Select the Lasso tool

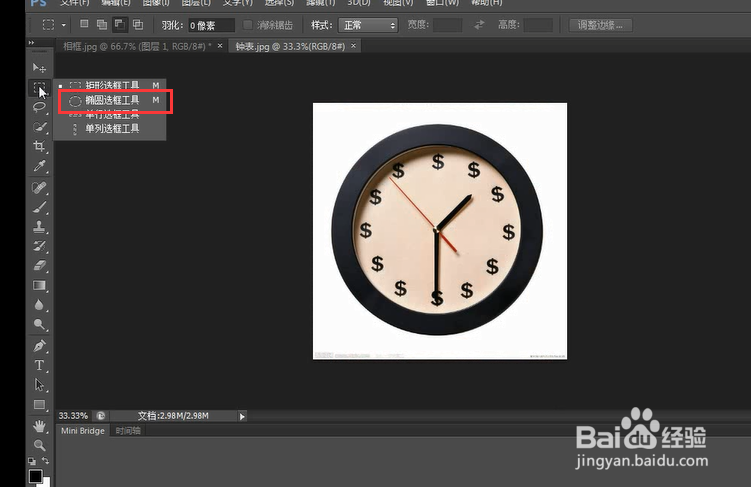(39, 107)
